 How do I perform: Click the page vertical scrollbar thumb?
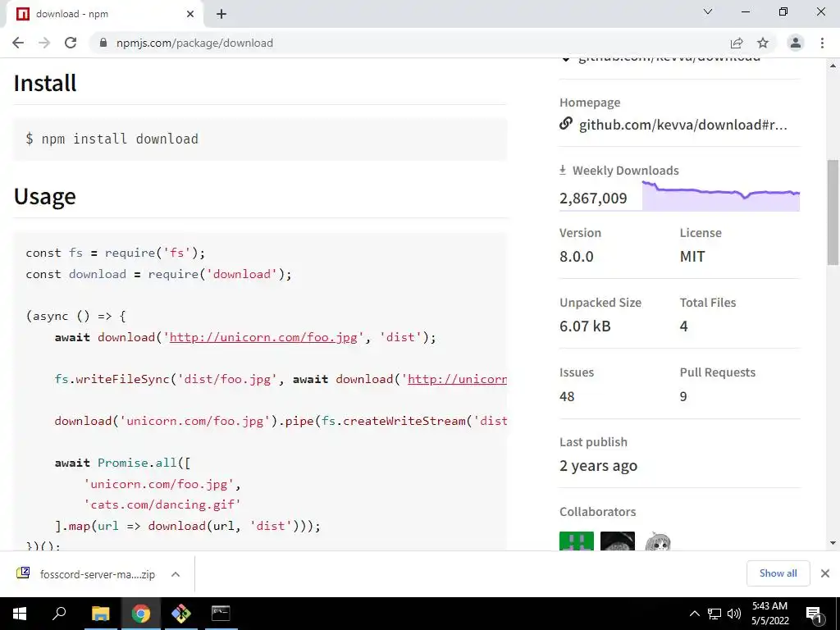tap(833, 212)
